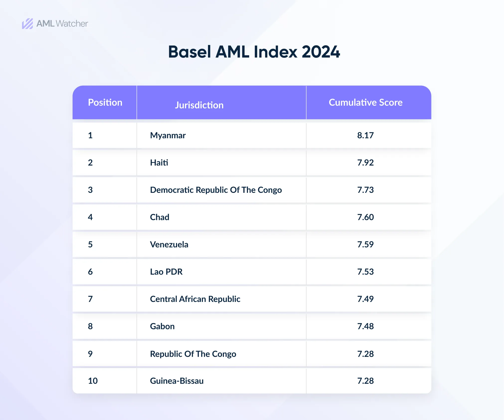Click score 7.59 for Venezuela
This screenshot has height=420, width=504.
point(366,244)
